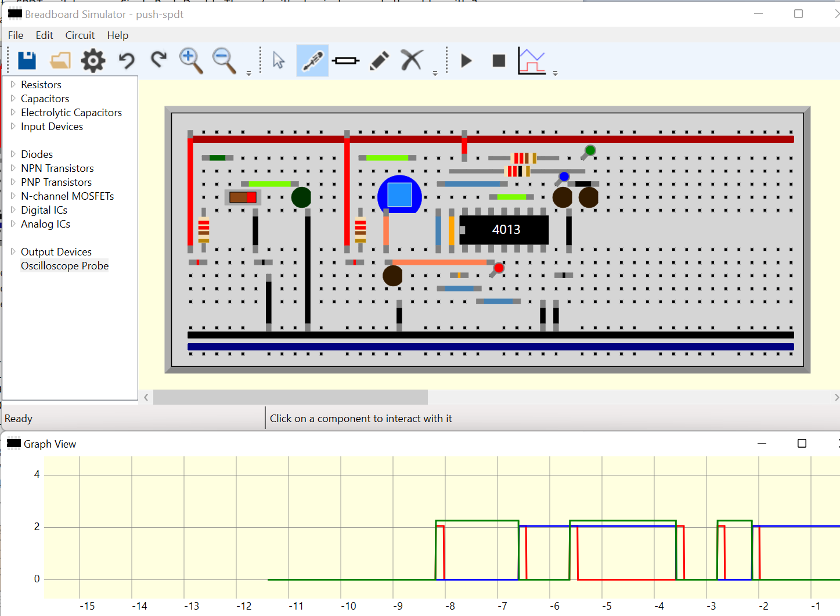Image resolution: width=840 pixels, height=616 pixels.
Task: Undo the last action
Action: (127, 60)
